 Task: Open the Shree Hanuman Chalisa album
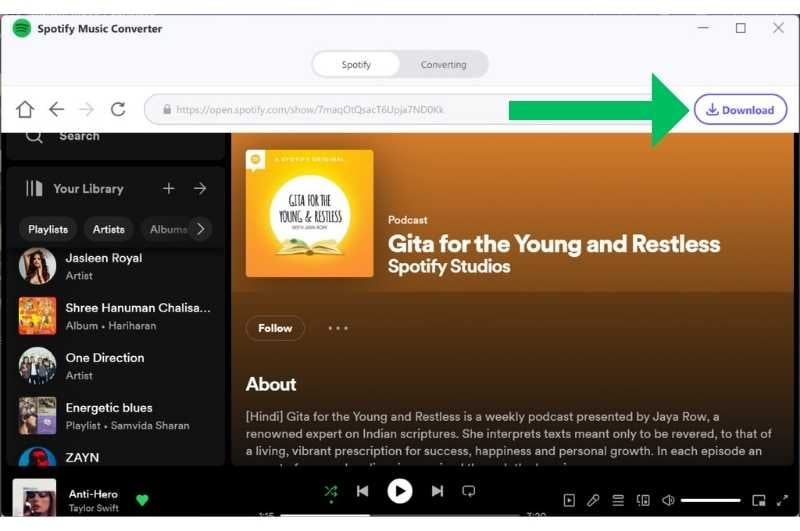coord(116,316)
